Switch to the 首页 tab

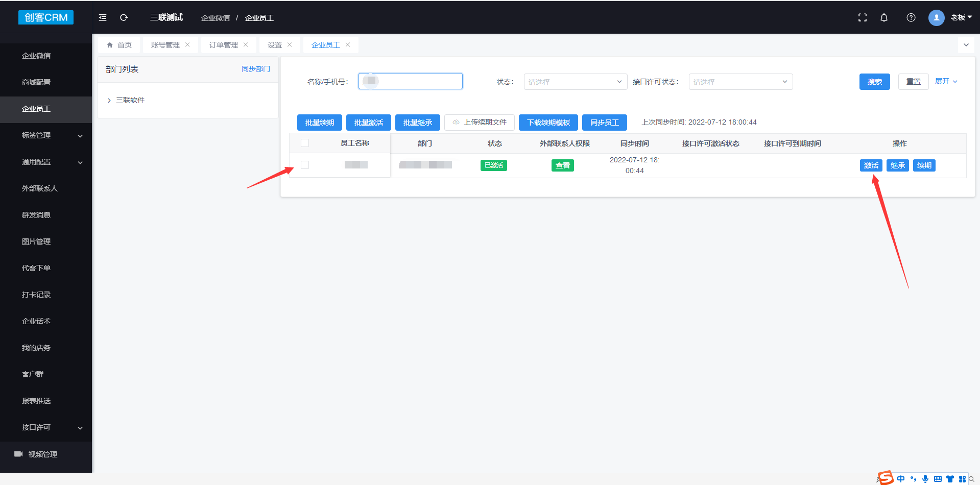pyautogui.click(x=119, y=45)
